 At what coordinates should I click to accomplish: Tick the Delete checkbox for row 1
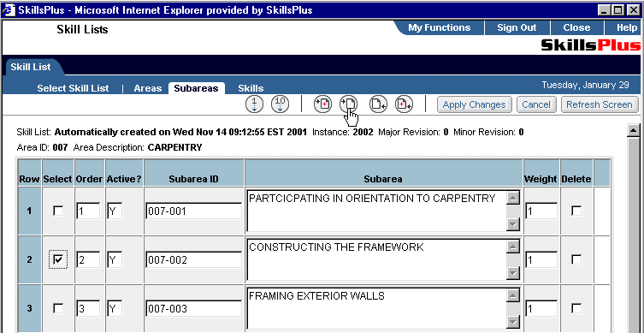pos(576,211)
